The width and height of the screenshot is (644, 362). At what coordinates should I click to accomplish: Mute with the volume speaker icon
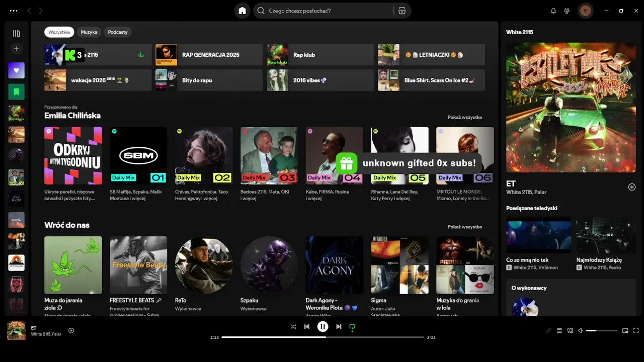(580, 330)
